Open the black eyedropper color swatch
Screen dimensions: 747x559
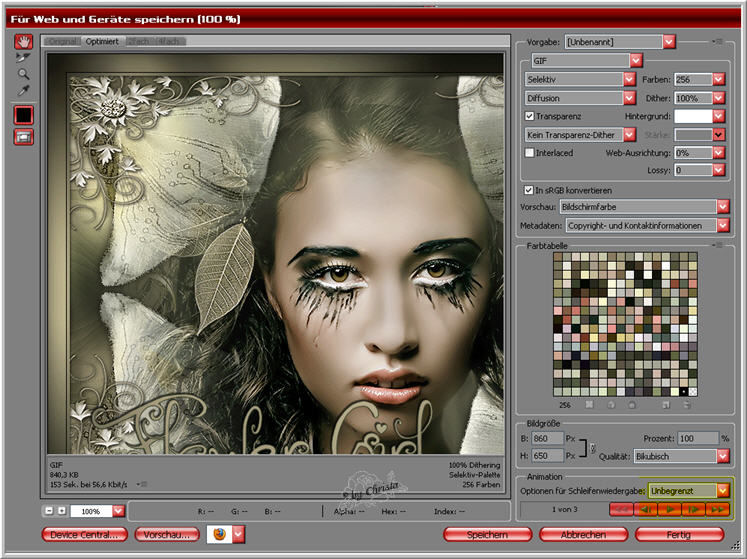click(x=23, y=115)
